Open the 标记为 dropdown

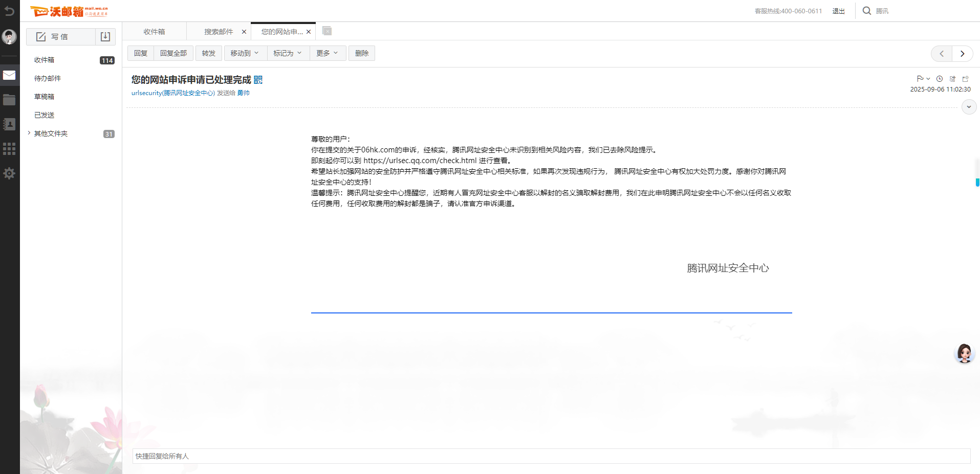tap(288, 53)
